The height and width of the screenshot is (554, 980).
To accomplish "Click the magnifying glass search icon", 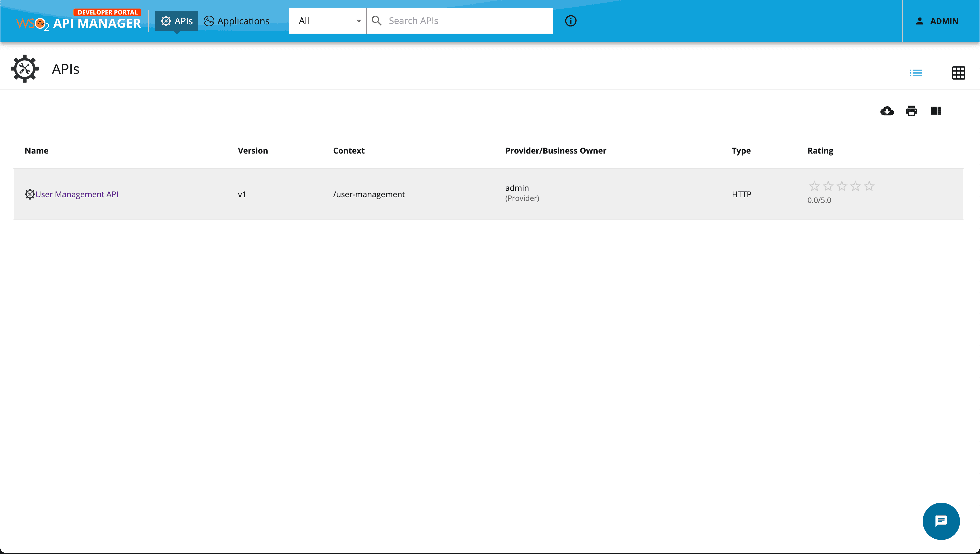I will point(377,21).
